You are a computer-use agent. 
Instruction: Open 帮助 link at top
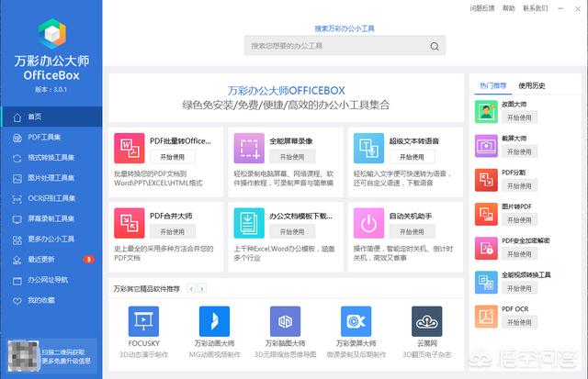tap(508, 8)
